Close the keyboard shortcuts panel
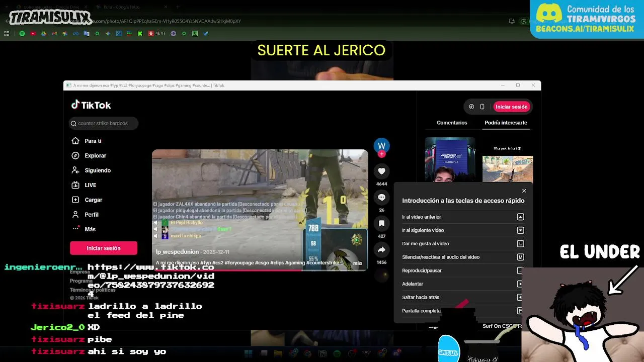 pos(524,191)
